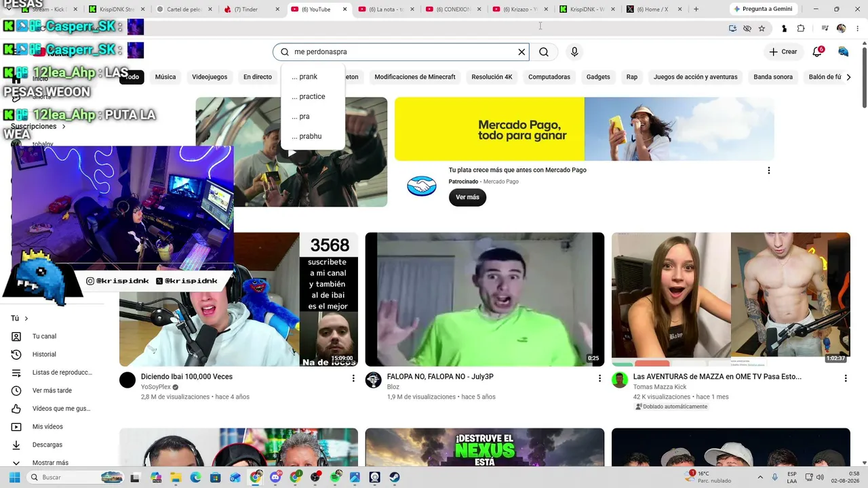Switch to the Home / X tab

[654, 9]
